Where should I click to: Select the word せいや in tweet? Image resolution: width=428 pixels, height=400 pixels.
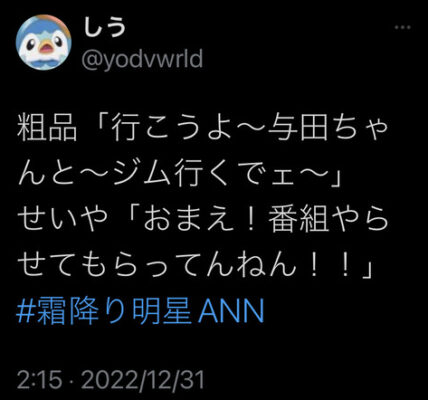point(62,220)
